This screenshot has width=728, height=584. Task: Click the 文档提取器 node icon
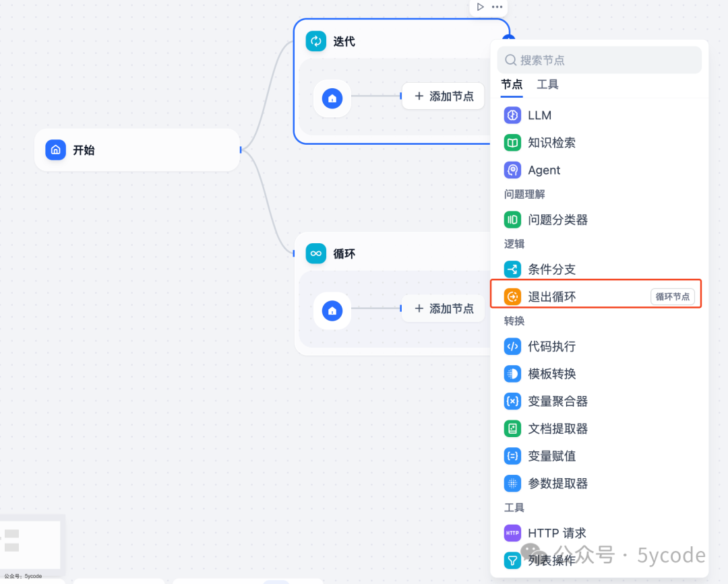[512, 428]
